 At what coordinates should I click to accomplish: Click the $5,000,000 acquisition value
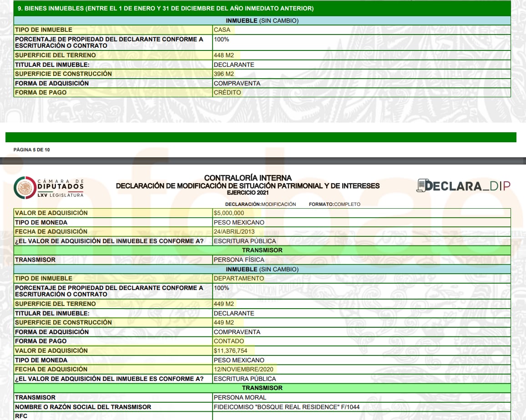(228, 213)
